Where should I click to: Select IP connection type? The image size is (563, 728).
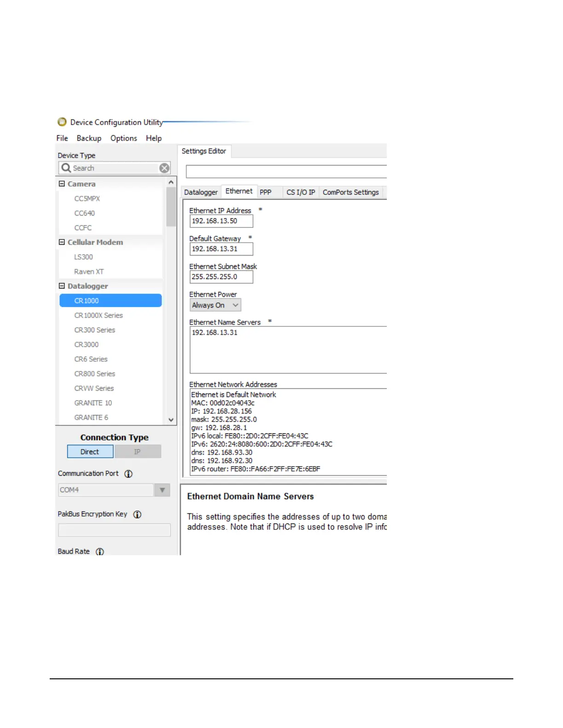pyautogui.click(x=138, y=452)
